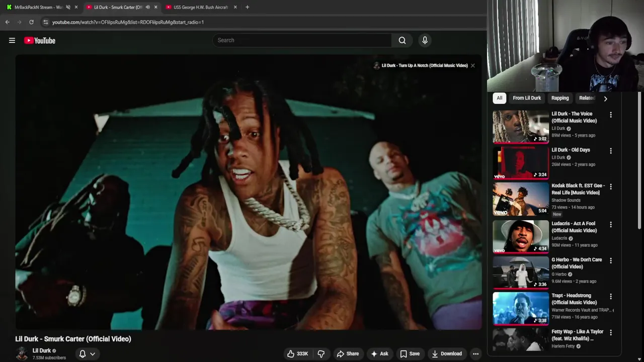
Task: Open options menu for The Voice video
Action: pyautogui.click(x=611, y=115)
